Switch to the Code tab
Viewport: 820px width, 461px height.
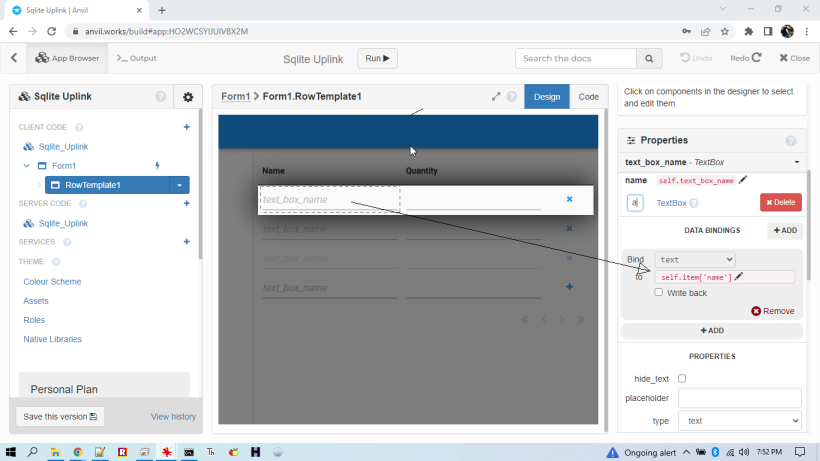[x=588, y=97]
